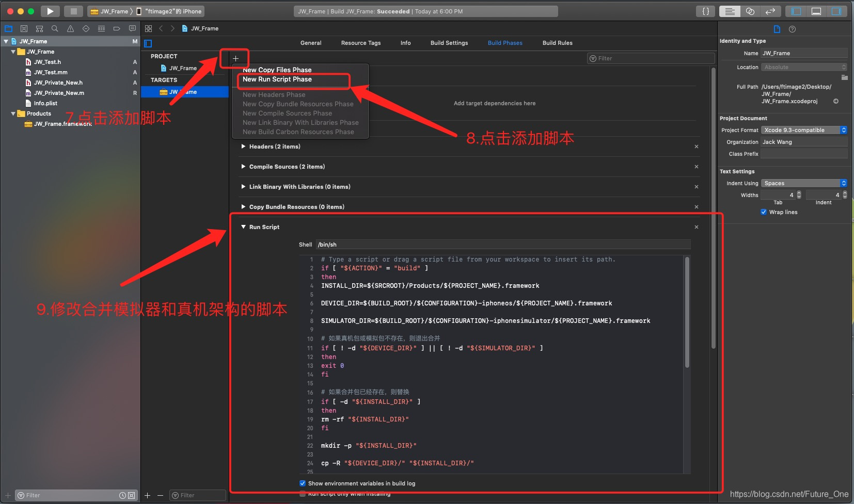Image resolution: width=854 pixels, height=504 pixels.
Task: Switch to the Build Settings tab
Action: (449, 43)
